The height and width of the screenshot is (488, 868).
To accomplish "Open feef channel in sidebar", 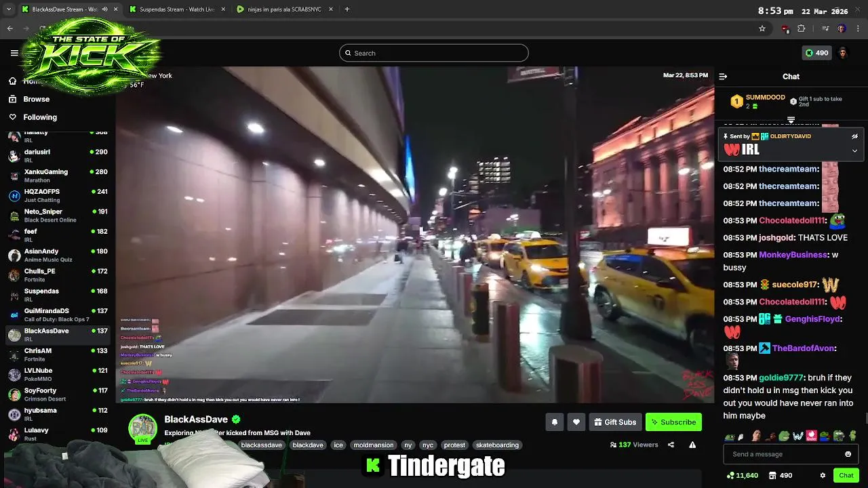I will pos(58,235).
